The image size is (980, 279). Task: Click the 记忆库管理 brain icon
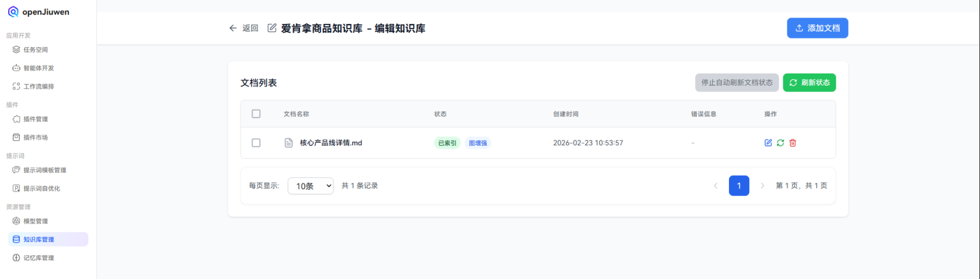click(16, 257)
